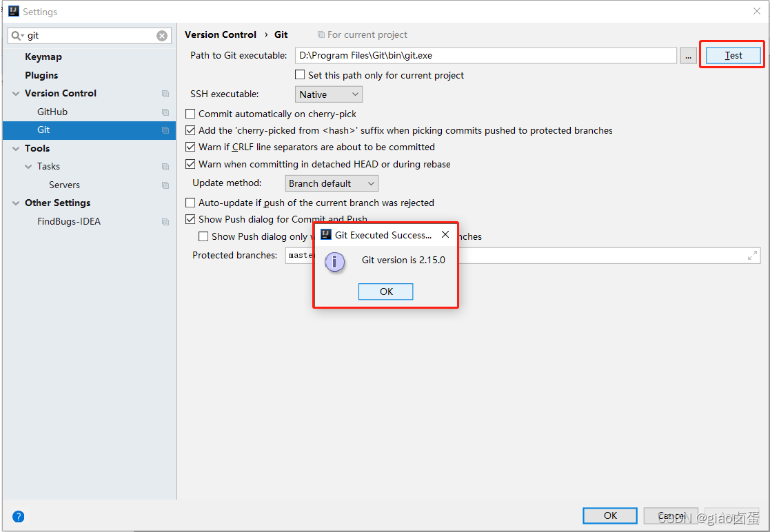
Task: Collapse the Tools tree node
Action: click(16, 148)
